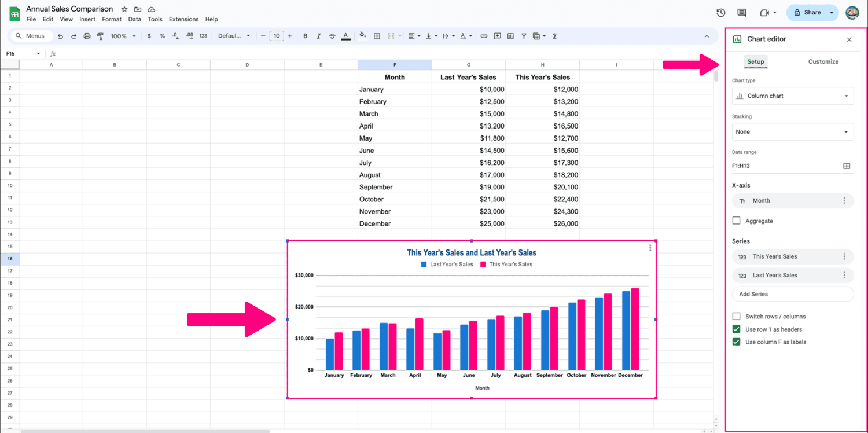Check Switch rows / columns
Viewport: 868px width, 433px height.
[736, 317]
